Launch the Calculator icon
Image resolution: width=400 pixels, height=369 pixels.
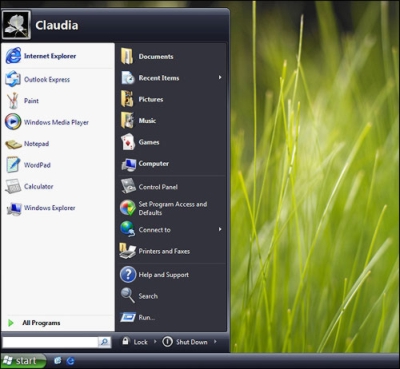[x=13, y=186]
